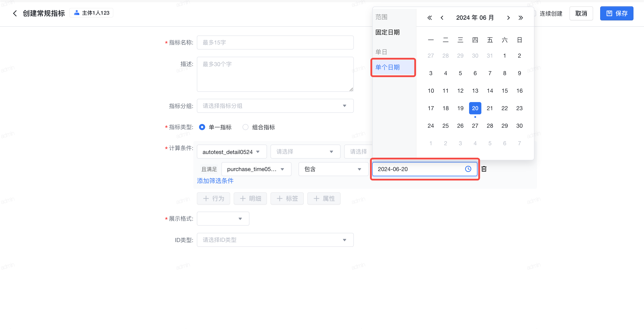
Task: Click the 添加筛选条件 link
Action: [215, 181]
